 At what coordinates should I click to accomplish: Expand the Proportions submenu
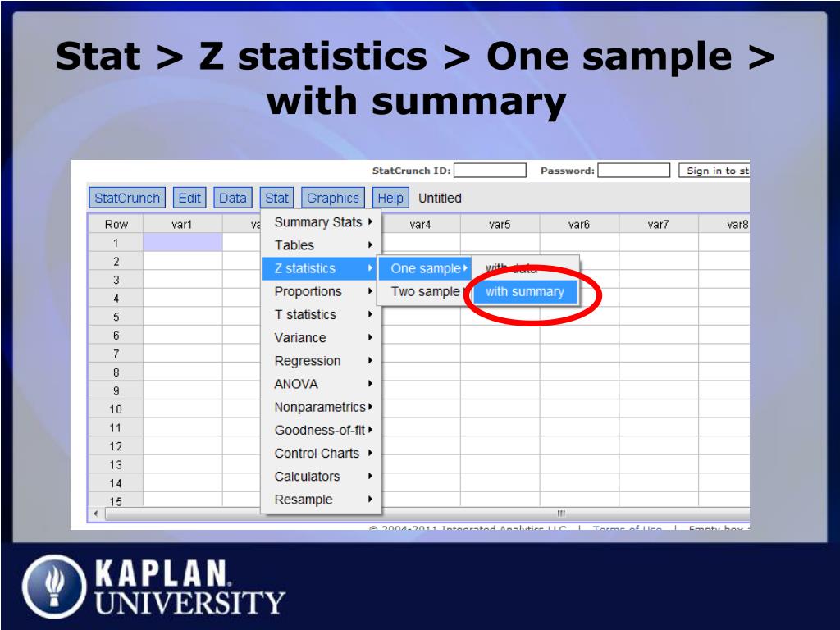click(x=322, y=291)
